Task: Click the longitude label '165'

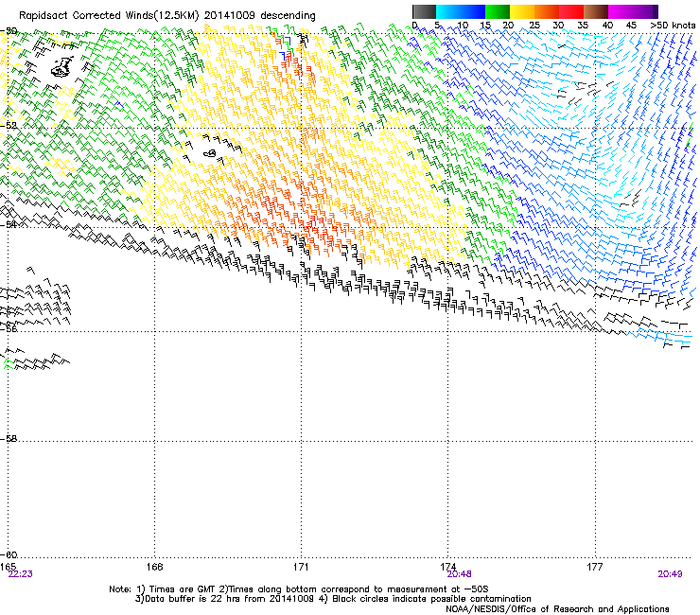Action: point(8,567)
